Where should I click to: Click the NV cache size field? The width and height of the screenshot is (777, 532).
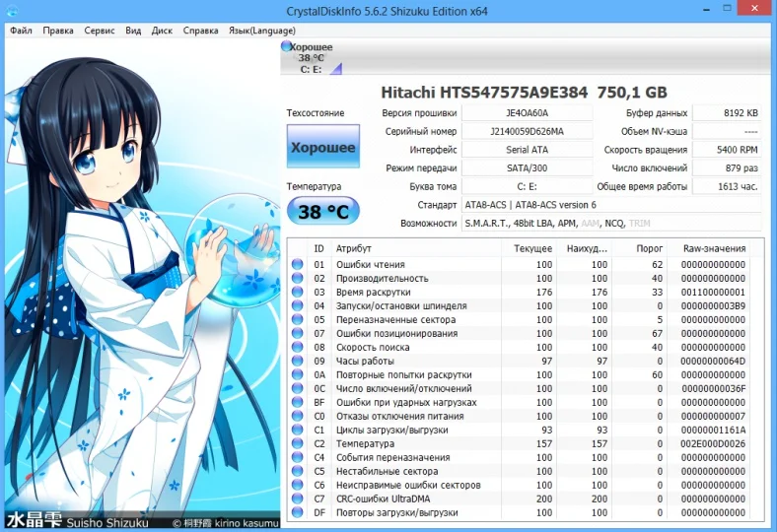(x=727, y=131)
